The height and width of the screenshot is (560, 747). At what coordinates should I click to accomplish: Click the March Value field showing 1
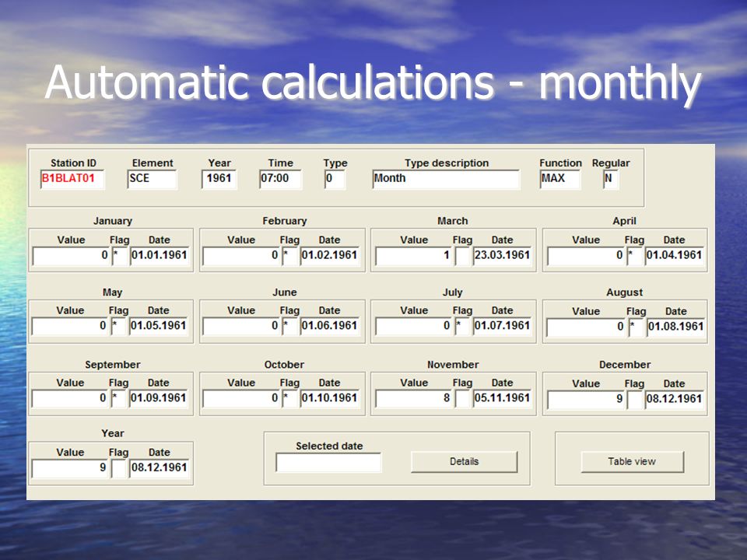coord(414,256)
